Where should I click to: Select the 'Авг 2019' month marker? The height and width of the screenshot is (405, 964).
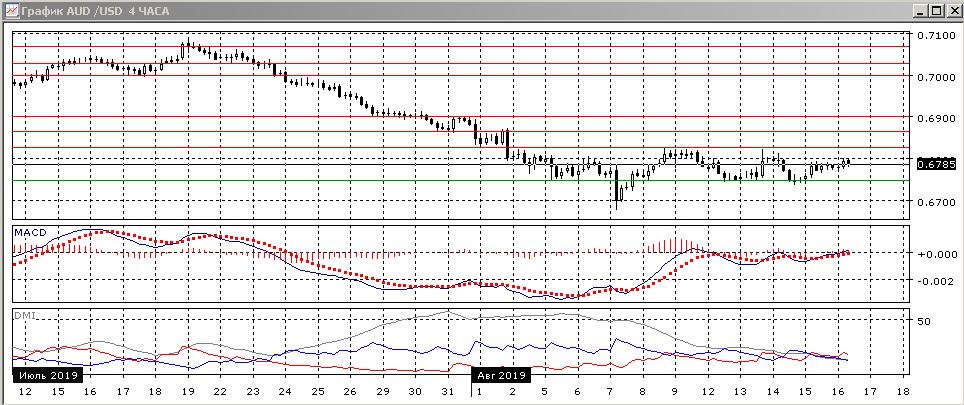pyautogui.click(x=500, y=375)
